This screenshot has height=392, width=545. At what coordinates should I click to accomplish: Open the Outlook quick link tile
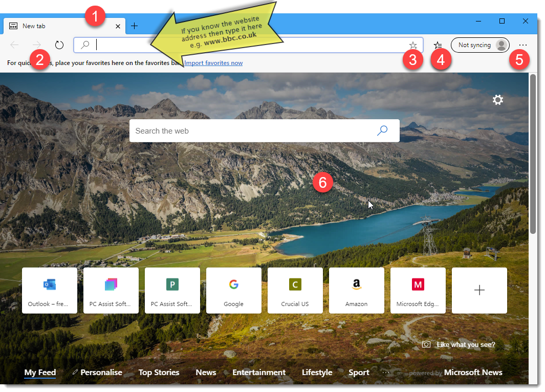tap(50, 291)
